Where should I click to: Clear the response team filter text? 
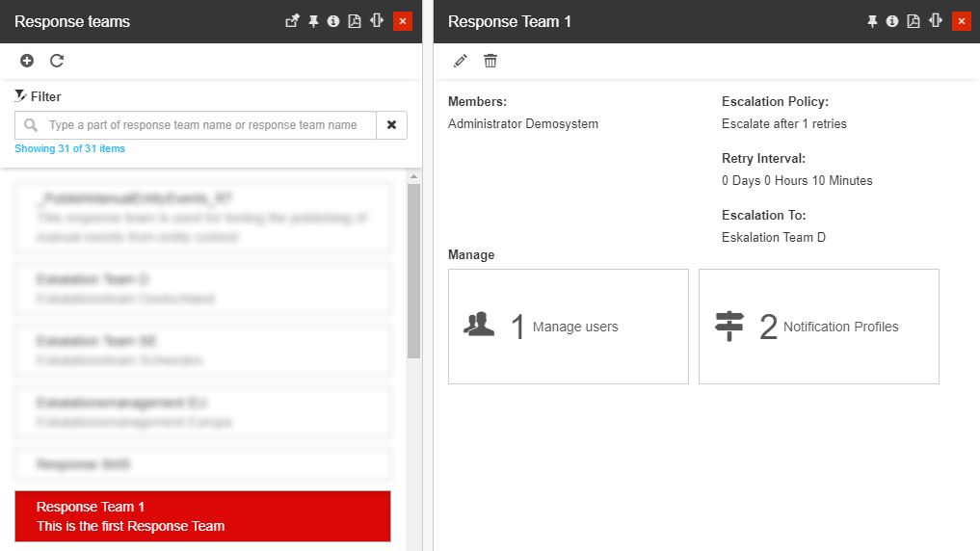(x=392, y=125)
